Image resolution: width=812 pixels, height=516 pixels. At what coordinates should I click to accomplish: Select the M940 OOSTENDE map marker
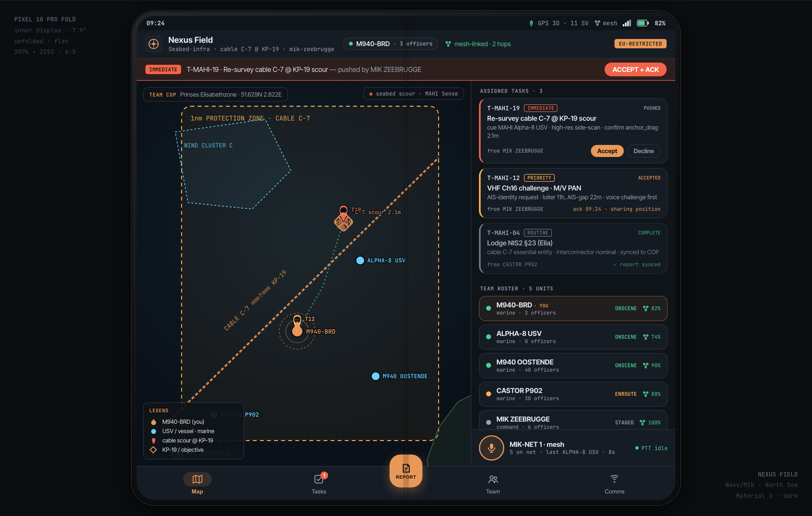point(375,376)
